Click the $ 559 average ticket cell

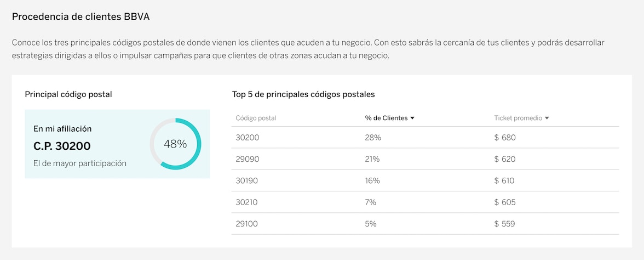coord(505,224)
